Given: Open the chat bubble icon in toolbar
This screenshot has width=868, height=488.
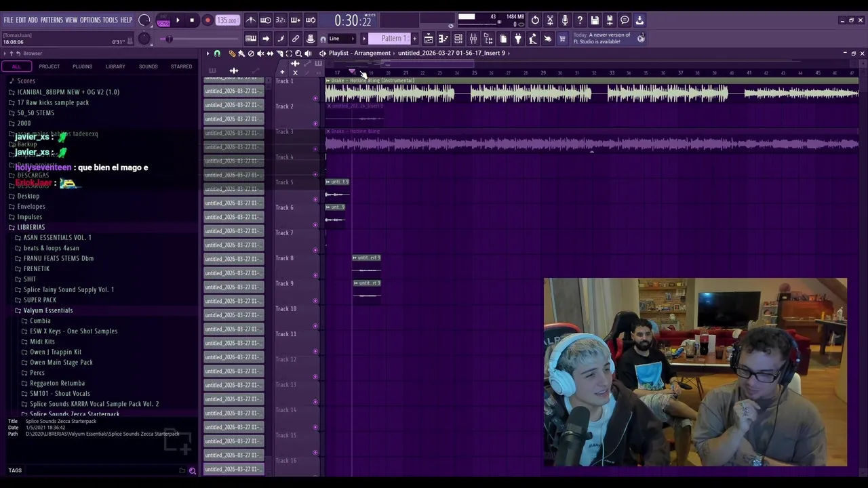Looking at the screenshot, I should (625, 20).
